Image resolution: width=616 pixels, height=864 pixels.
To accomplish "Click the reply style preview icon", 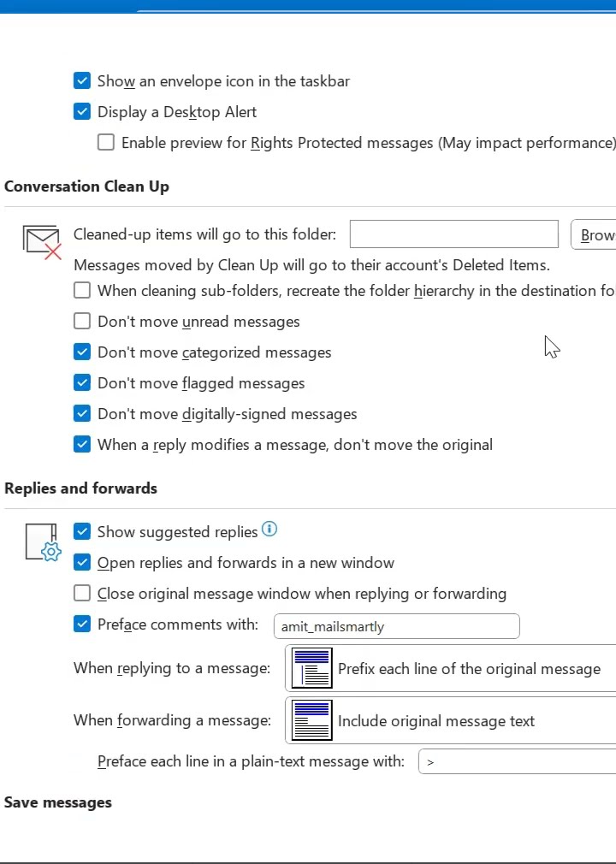I will [311, 668].
